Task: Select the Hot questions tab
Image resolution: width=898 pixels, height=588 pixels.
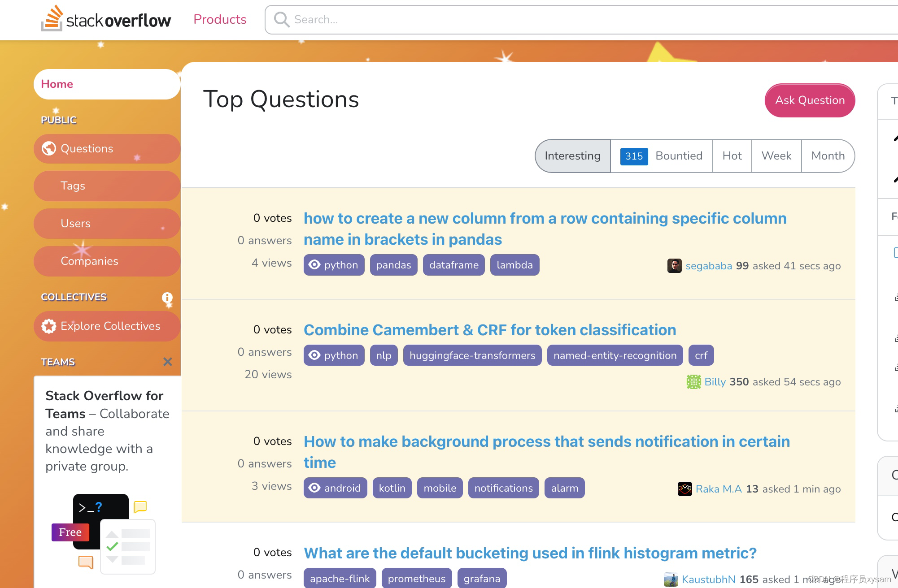Action: pos(732,156)
